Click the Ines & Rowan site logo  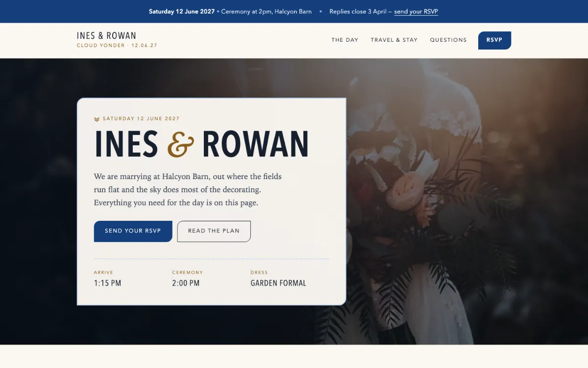pyautogui.click(x=117, y=40)
